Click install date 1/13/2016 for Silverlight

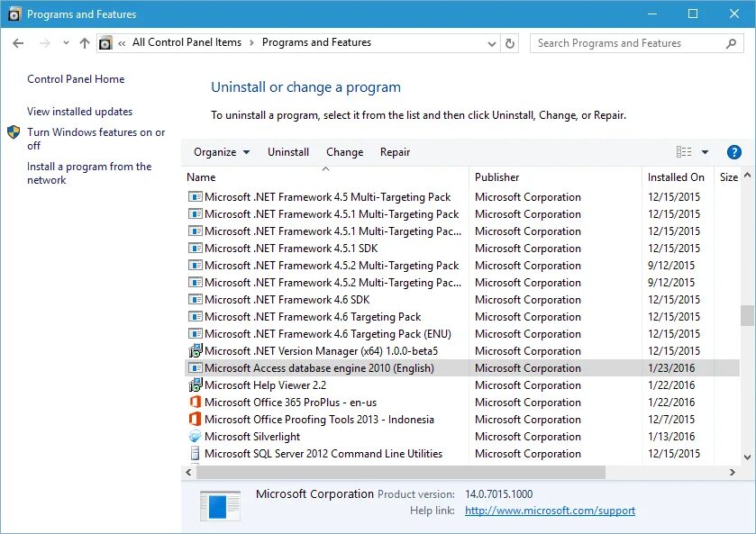671,437
